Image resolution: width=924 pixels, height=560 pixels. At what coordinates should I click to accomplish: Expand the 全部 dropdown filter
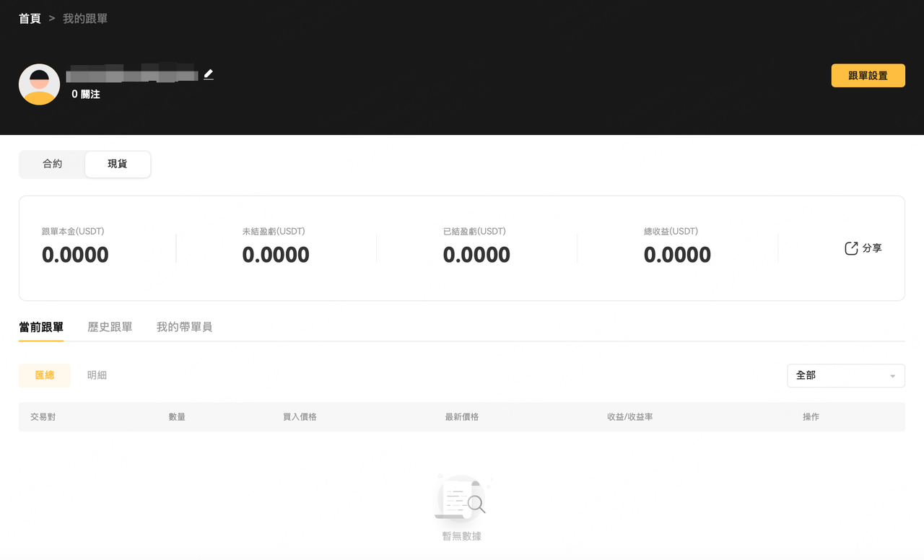tap(846, 376)
